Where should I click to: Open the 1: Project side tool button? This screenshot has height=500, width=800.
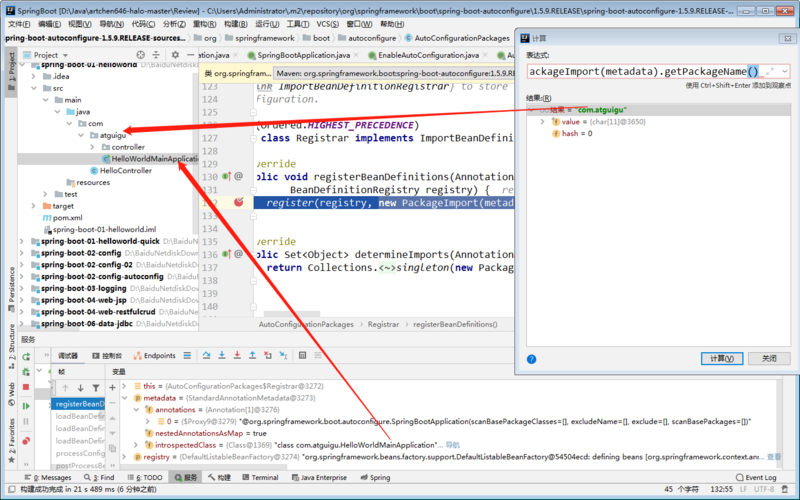[x=12, y=71]
